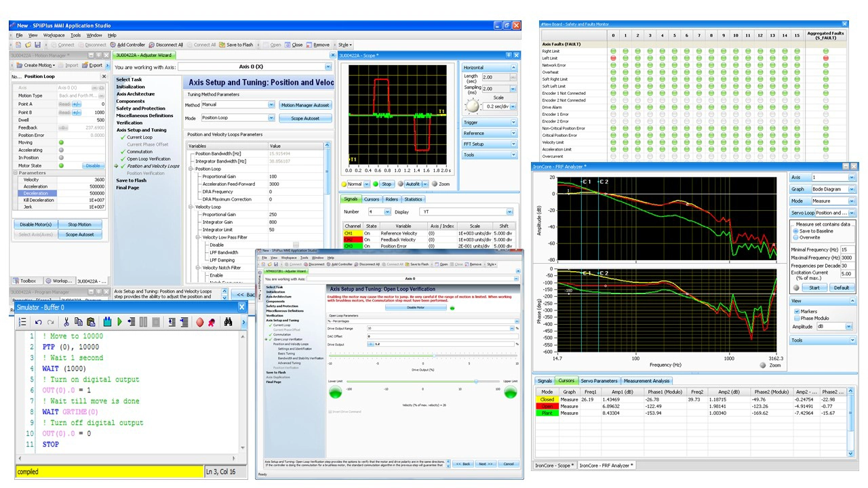The image size is (868, 488).
Task: Click the Disable Motor(s) button
Action: click(35, 224)
